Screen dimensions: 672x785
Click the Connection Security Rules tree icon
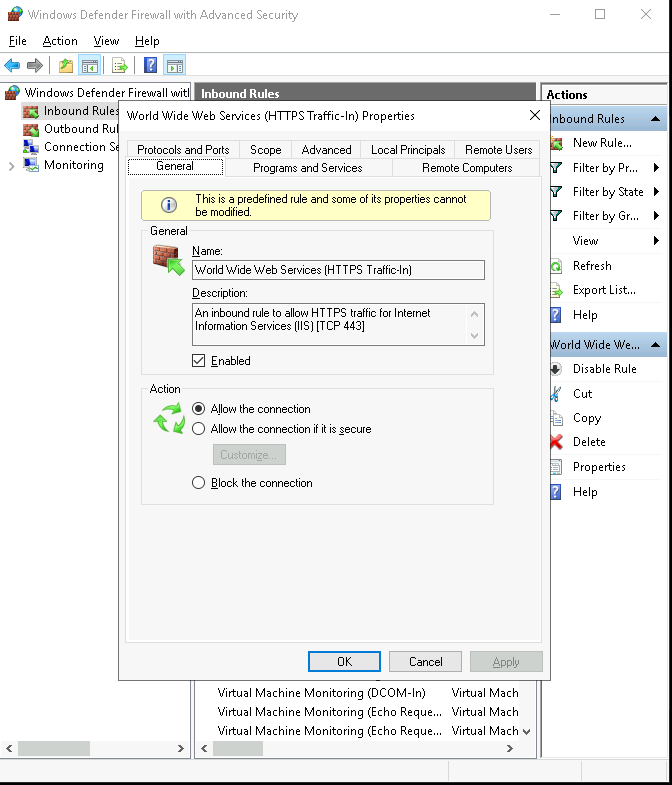click(x=31, y=147)
